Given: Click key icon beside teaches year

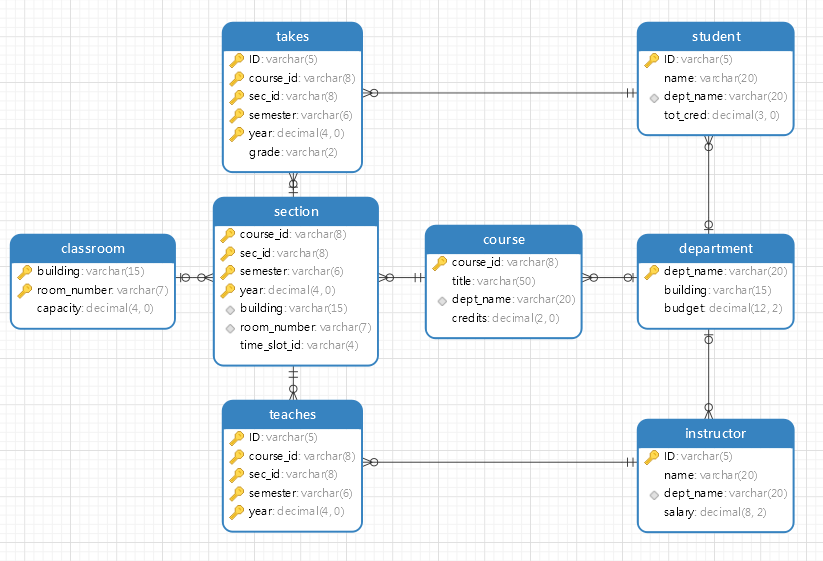Looking at the screenshot, I should [237, 511].
